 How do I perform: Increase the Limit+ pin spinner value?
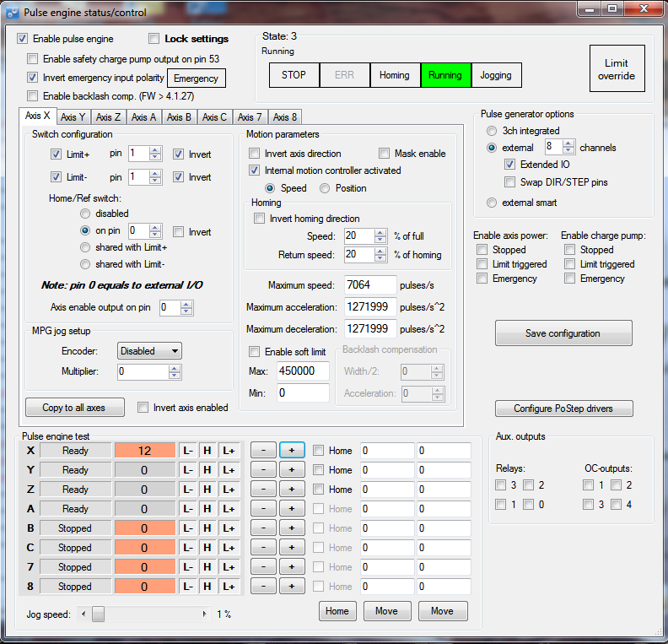(x=155, y=150)
